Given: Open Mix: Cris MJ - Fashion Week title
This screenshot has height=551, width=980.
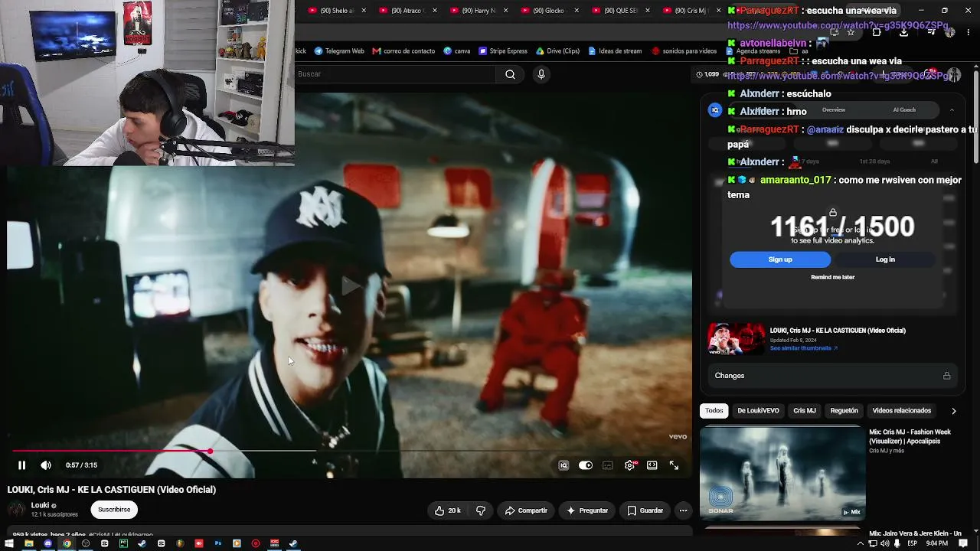Looking at the screenshot, I should coord(910,437).
